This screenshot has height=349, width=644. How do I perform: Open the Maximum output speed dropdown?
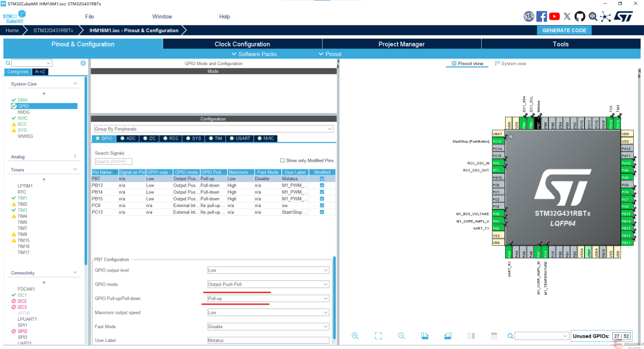pos(268,313)
